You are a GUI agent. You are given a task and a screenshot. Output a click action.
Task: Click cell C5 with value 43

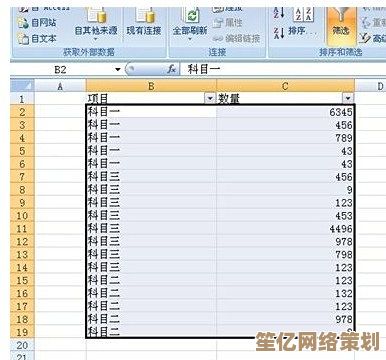pos(285,151)
